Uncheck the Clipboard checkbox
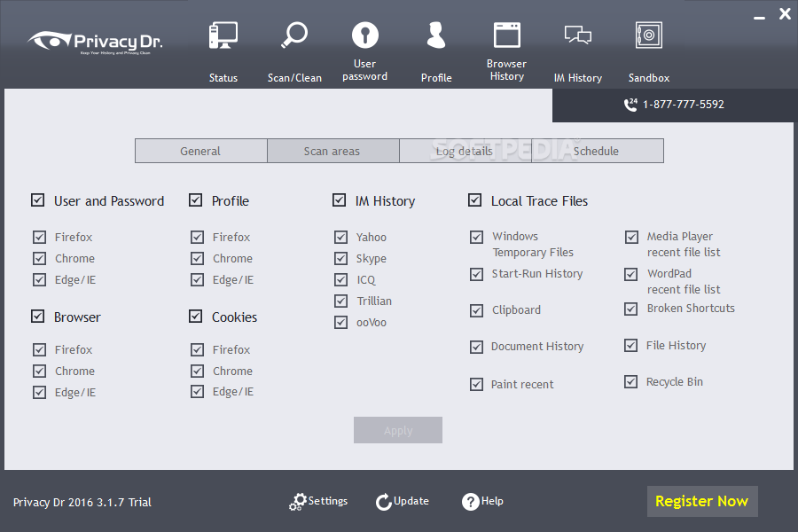Viewport: 798px width, 532px height. 476,310
